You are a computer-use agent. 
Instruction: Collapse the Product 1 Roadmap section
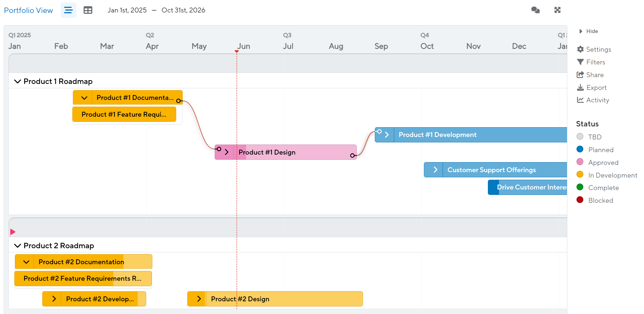pos(18,81)
